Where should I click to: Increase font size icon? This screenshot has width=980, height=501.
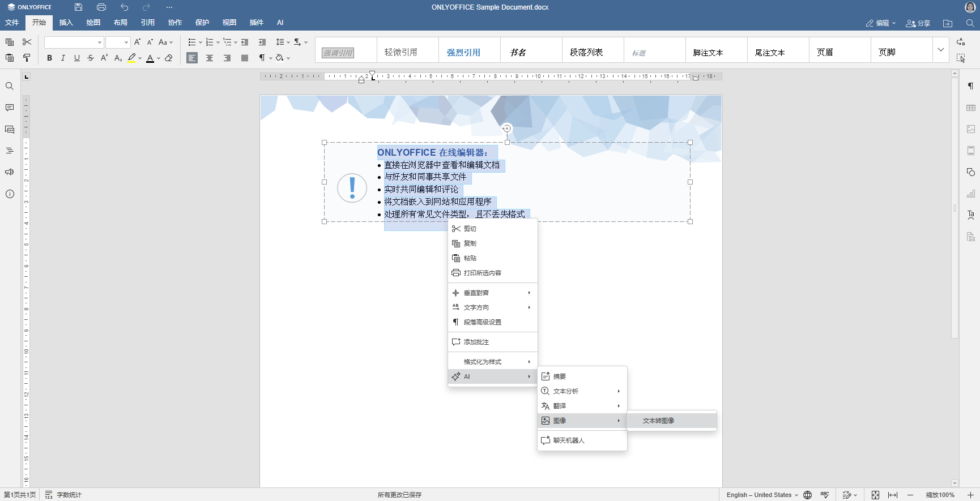pyautogui.click(x=137, y=42)
